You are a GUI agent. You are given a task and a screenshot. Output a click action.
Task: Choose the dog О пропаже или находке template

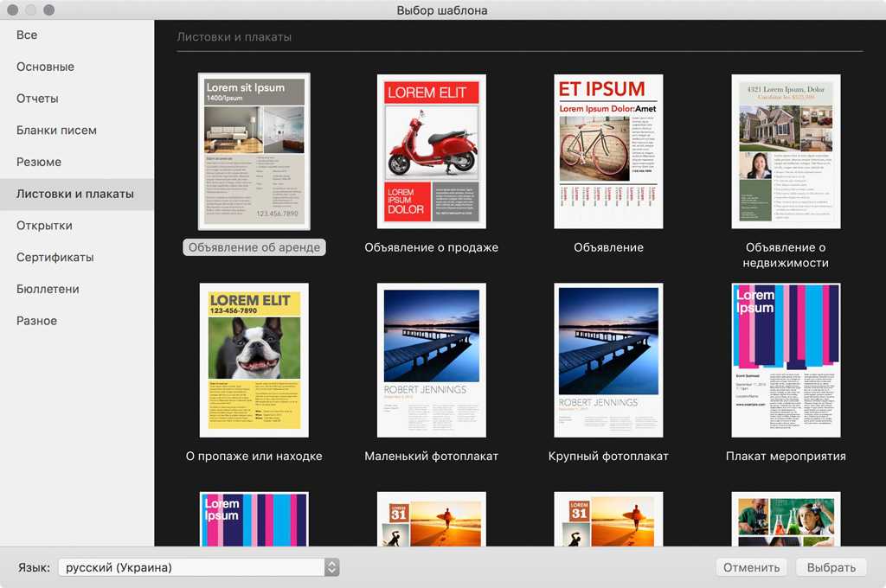click(x=254, y=360)
